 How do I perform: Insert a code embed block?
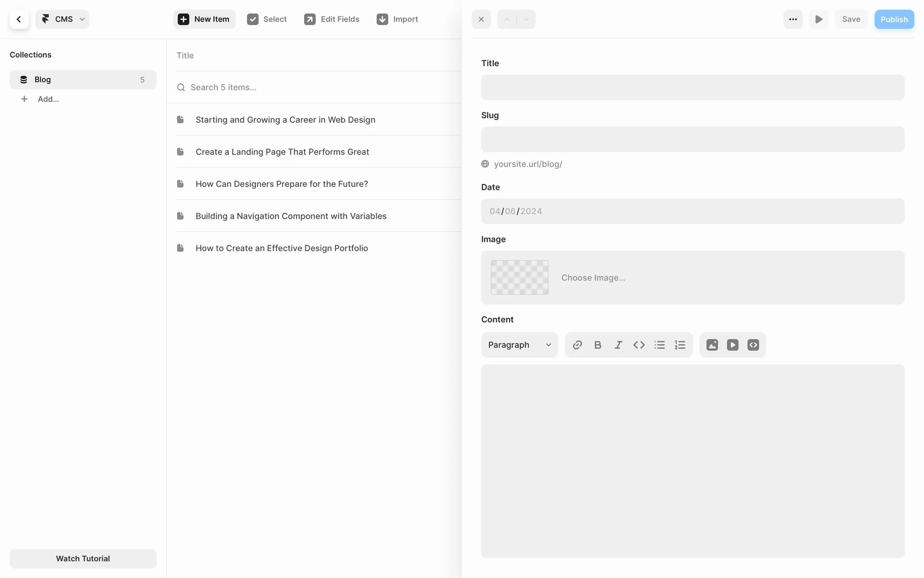click(753, 345)
